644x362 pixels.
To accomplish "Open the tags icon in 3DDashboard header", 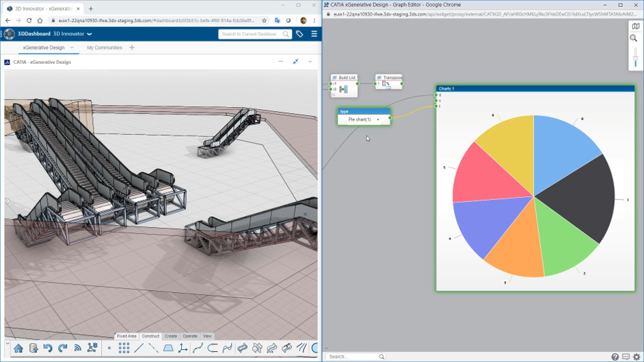I will coord(299,34).
